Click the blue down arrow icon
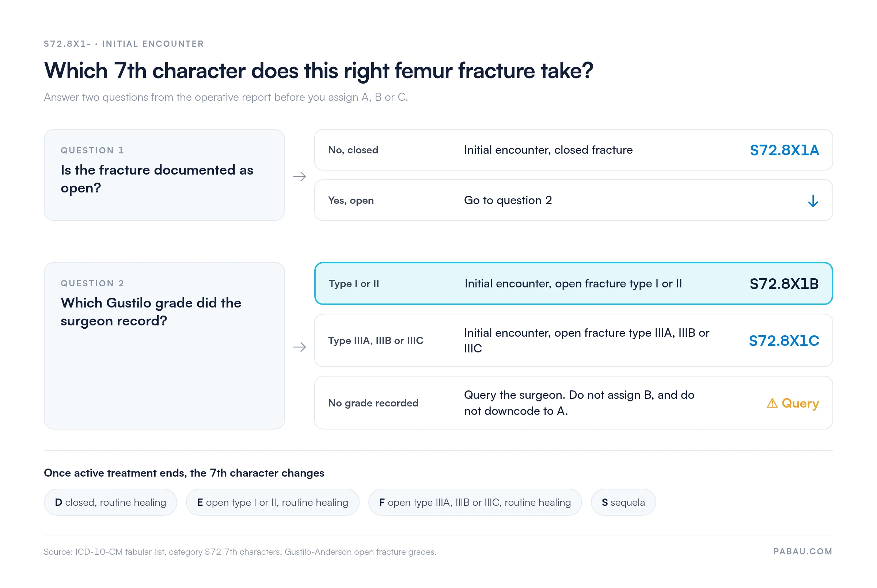877x588 pixels. 813,201
